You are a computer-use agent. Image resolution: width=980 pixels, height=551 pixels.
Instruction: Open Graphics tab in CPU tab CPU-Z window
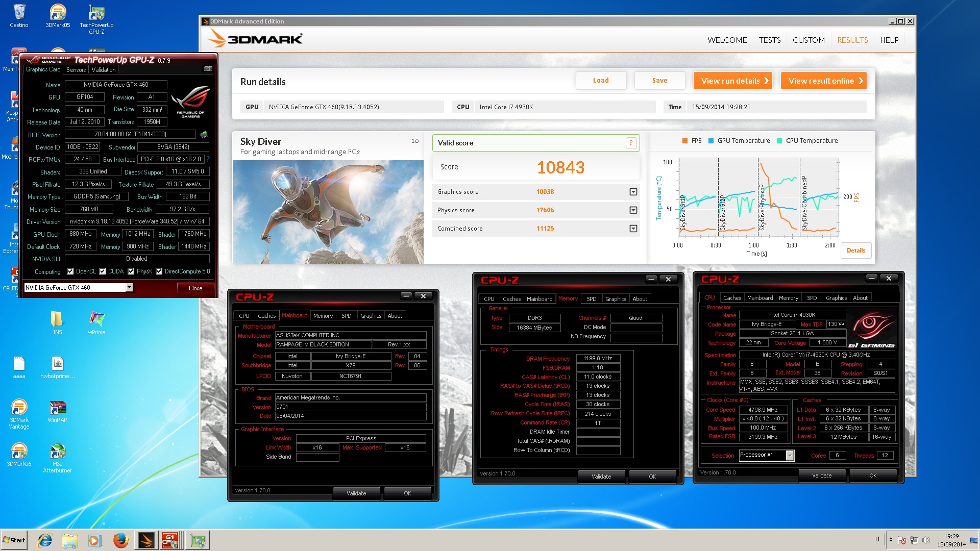pos(836,298)
